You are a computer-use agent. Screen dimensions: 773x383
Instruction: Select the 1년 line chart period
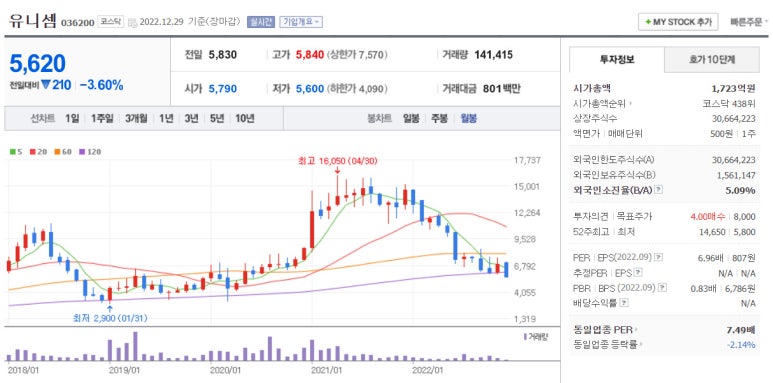click(166, 118)
